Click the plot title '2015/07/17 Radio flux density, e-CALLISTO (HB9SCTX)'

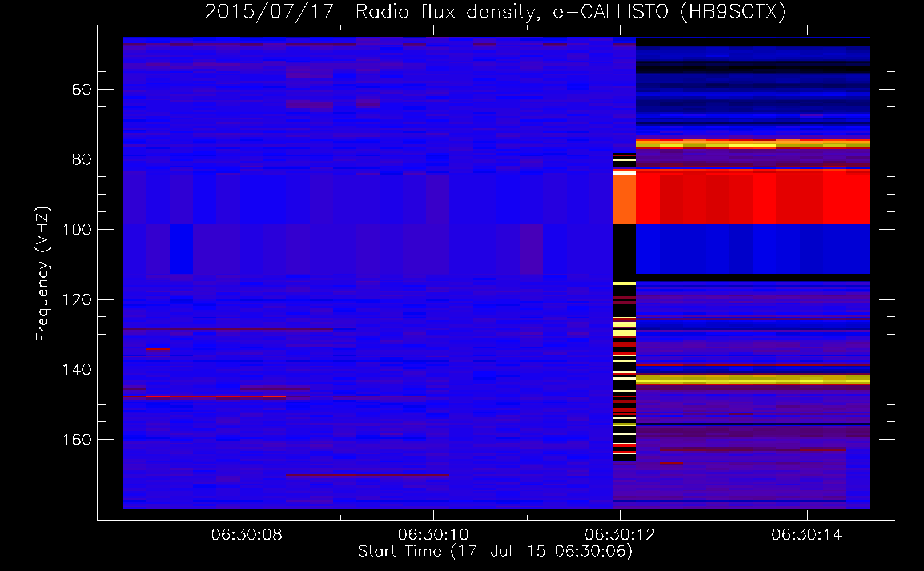click(495, 11)
